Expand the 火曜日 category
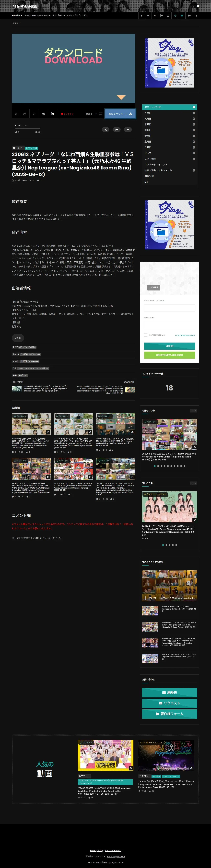 pyautogui.click(x=194, y=119)
